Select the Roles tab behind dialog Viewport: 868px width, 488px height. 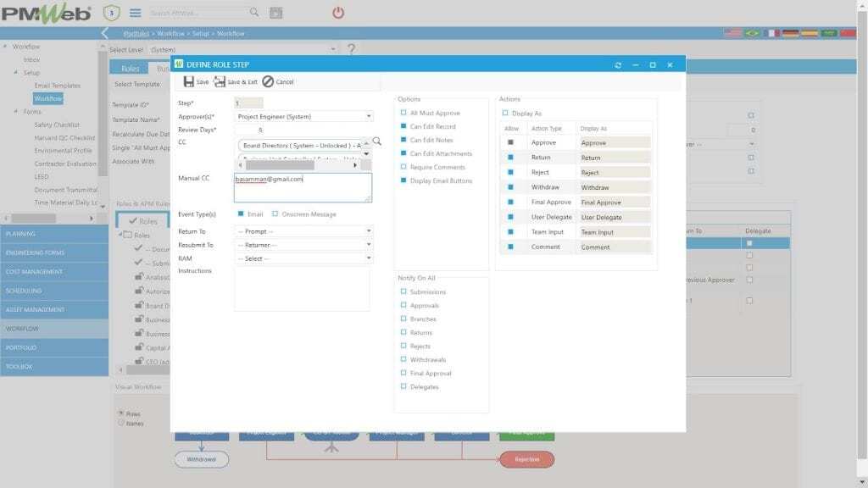(x=130, y=69)
